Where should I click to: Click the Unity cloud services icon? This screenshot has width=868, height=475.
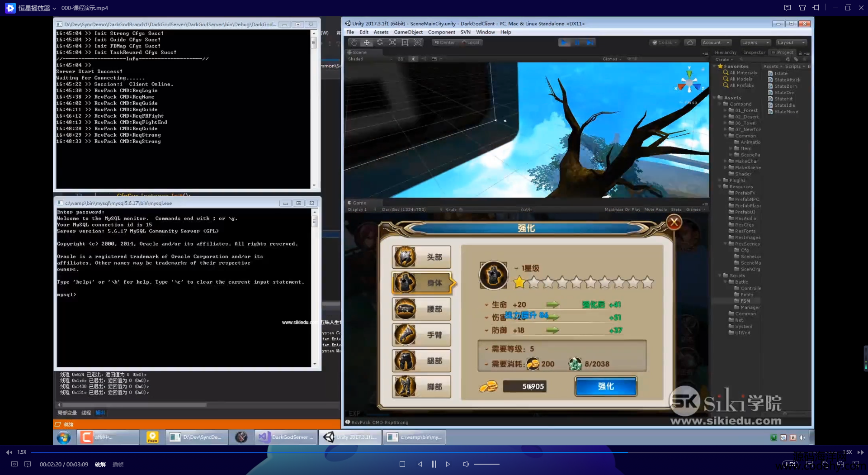click(690, 43)
